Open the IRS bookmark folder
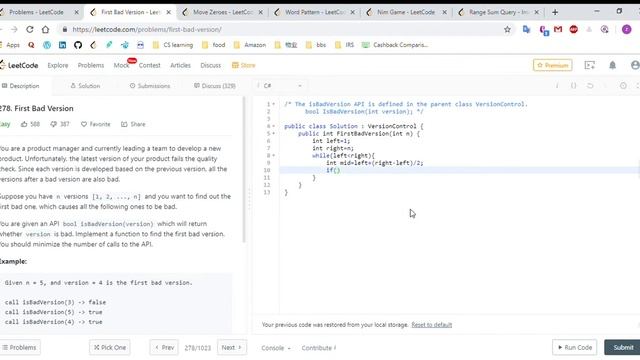Screen dimensions: 640x360 (344, 45)
